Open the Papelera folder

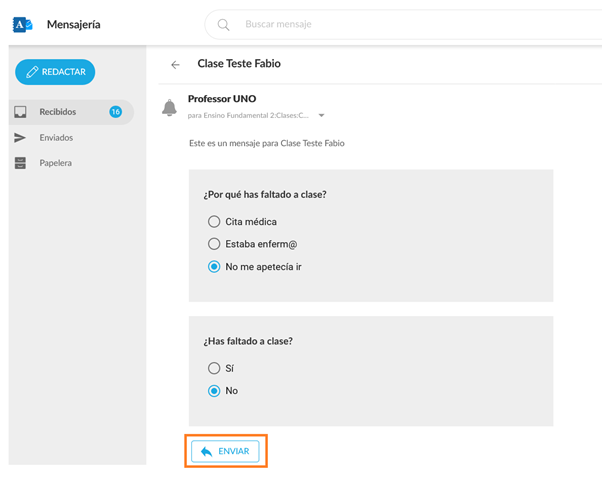click(x=55, y=163)
